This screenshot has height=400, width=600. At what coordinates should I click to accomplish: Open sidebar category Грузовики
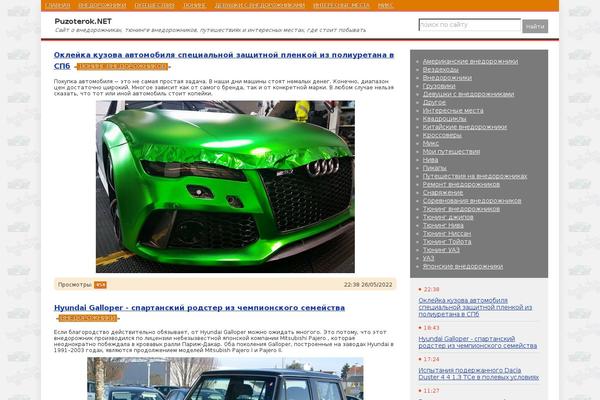coord(439,86)
